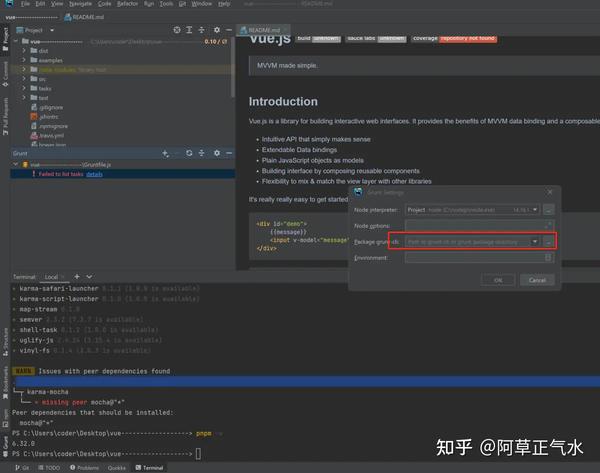Viewport: 600px width, 473px height.
Task: Click Gruntfile.js grunt icon in Grunt panel
Action: (x=25, y=165)
